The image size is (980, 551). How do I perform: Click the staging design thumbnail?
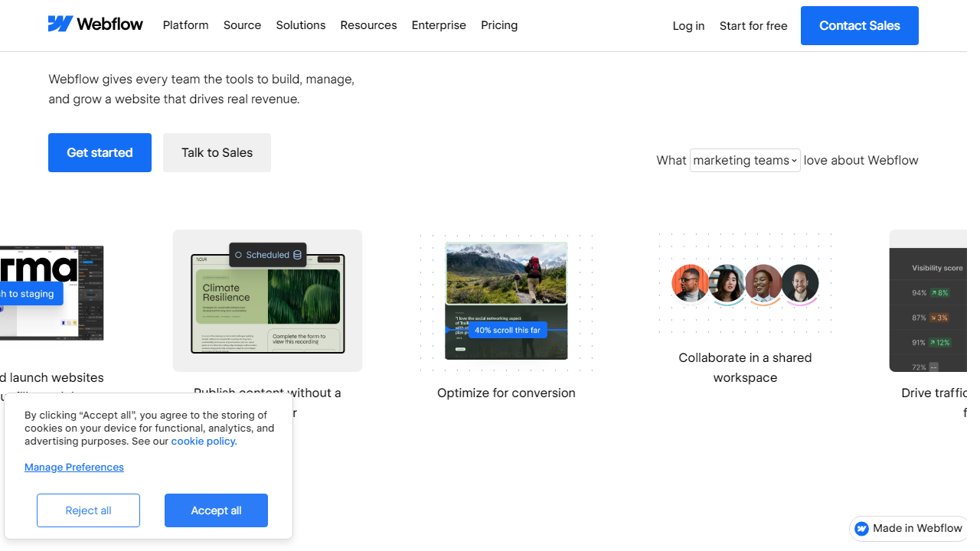click(x=51, y=293)
